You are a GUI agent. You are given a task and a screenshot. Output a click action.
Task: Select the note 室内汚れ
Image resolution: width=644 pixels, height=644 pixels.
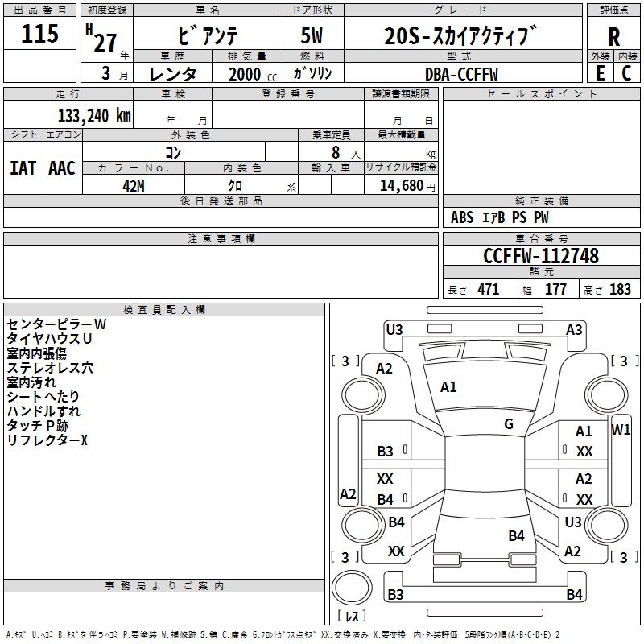(31, 382)
